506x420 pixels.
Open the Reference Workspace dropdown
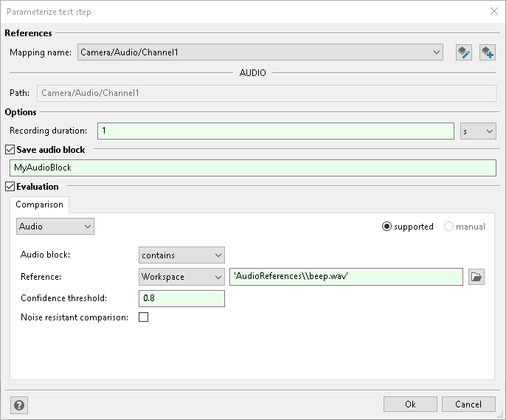[x=181, y=277]
